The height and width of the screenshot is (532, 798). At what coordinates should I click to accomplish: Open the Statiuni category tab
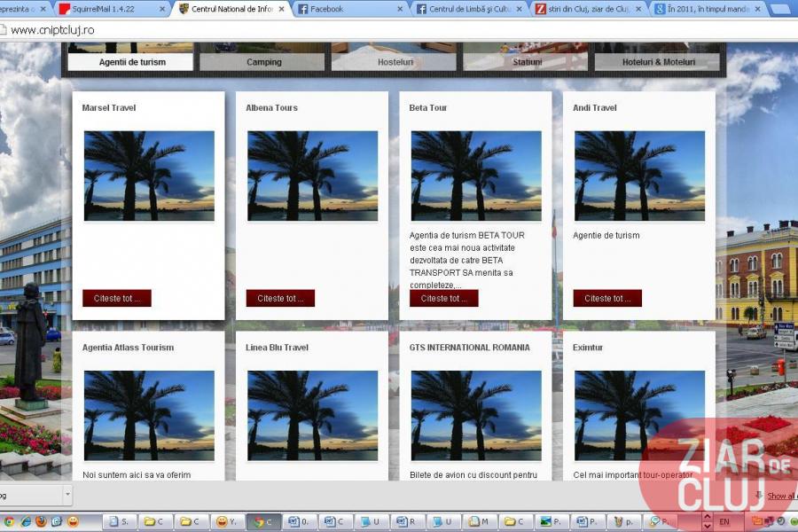coord(527,62)
